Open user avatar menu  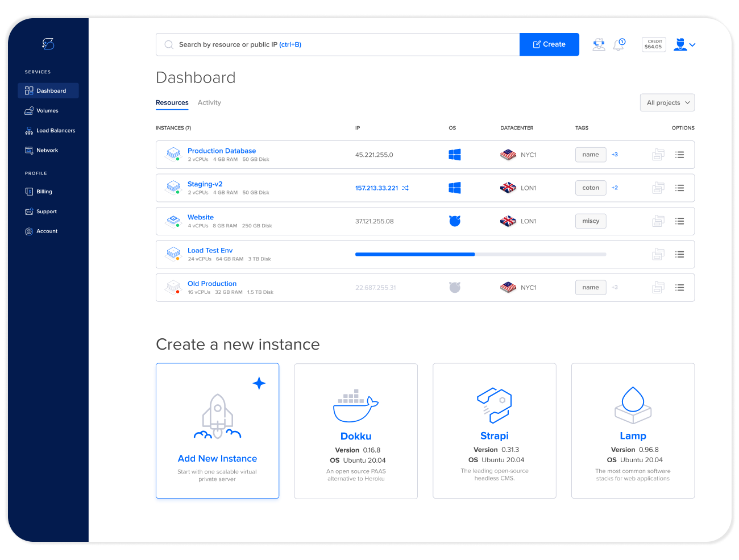pos(684,44)
